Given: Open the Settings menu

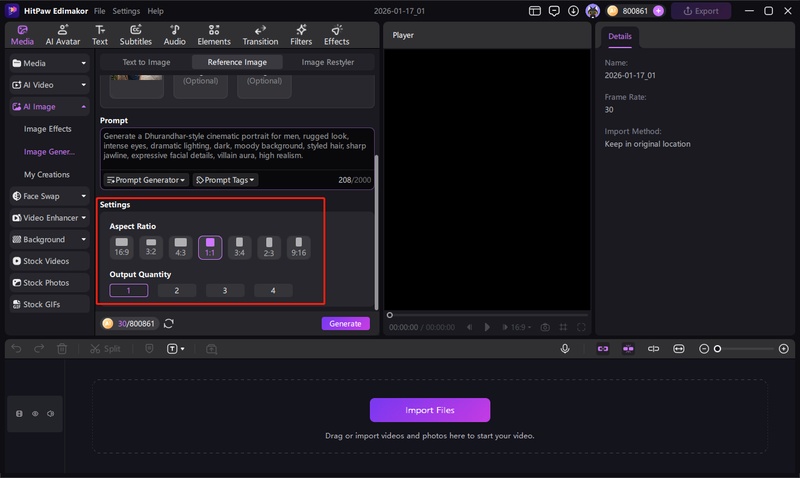Looking at the screenshot, I should pos(126,11).
